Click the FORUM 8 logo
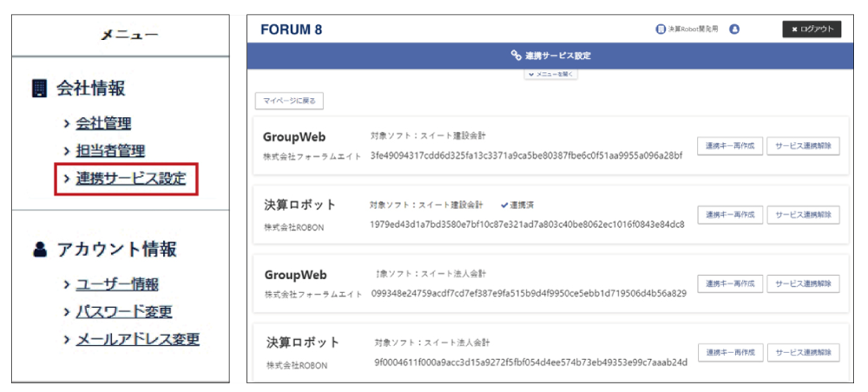The width and height of the screenshot is (868, 392). (x=291, y=30)
